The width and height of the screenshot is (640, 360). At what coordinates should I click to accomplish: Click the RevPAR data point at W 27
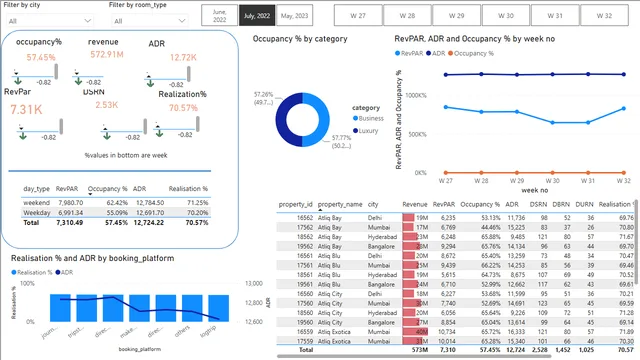446,107
